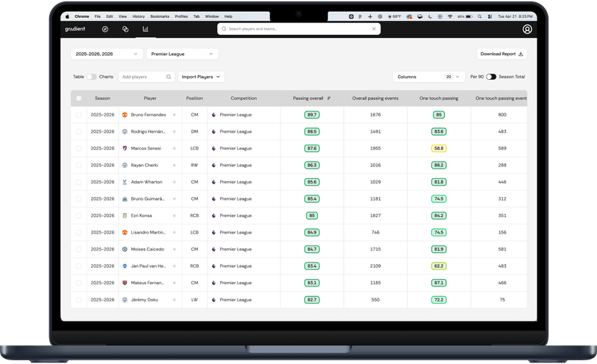The image size is (597, 364).
Task: Select the Marcos Senesi row checkbox
Action: pyautogui.click(x=79, y=148)
